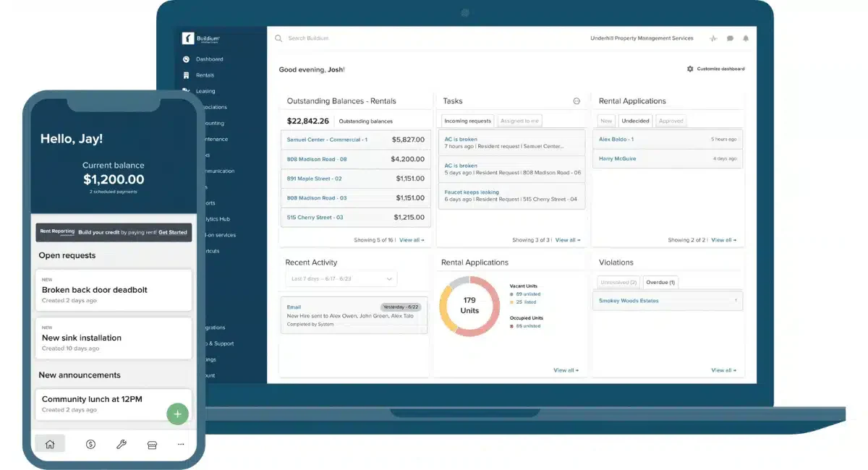Select the Approved applications tab
The height and width of the screenshot is (470, 868).
(x=671, y=121)
